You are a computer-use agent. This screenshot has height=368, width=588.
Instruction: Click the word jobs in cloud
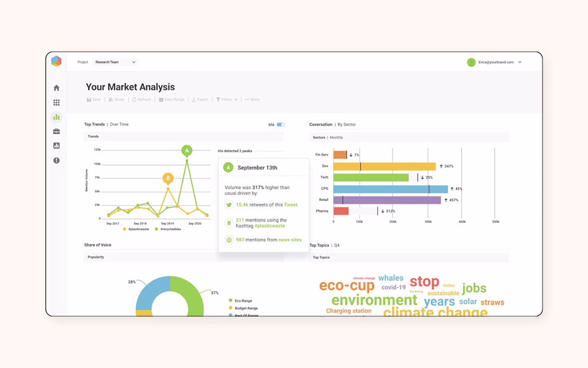[474, 288]
